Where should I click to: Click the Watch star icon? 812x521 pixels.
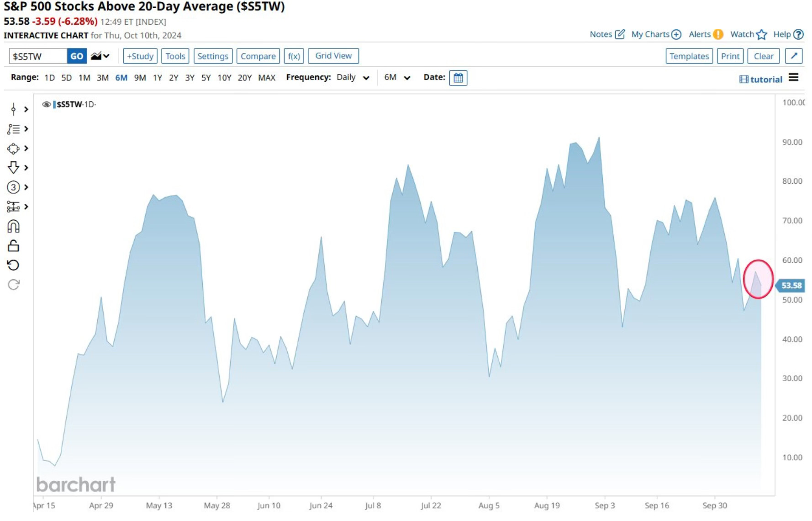click(761, 35)
